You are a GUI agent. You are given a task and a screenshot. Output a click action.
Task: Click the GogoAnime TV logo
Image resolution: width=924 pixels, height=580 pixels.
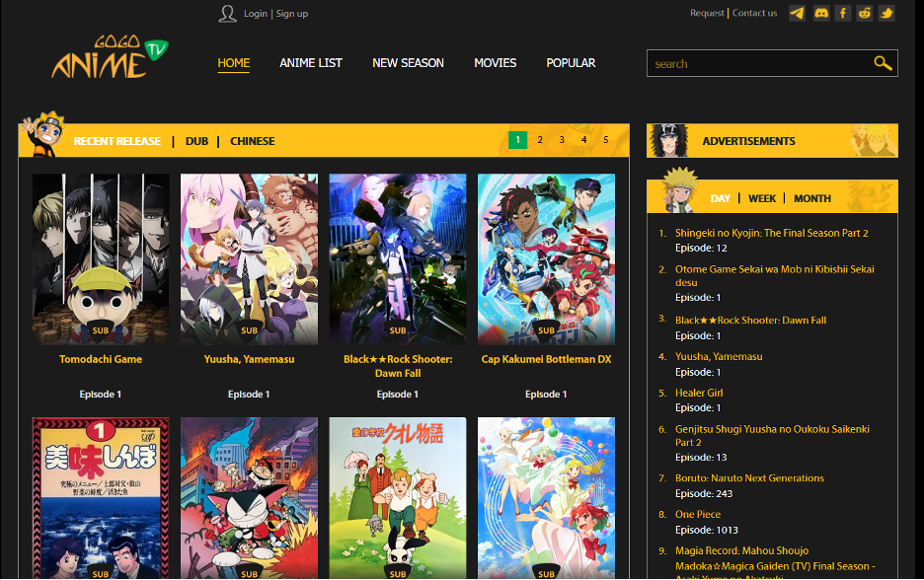pyautogui.click(x=110, y=59)
